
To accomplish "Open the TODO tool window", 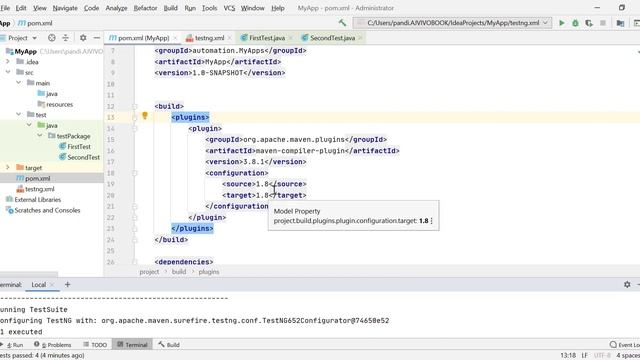I will [95, 344].
